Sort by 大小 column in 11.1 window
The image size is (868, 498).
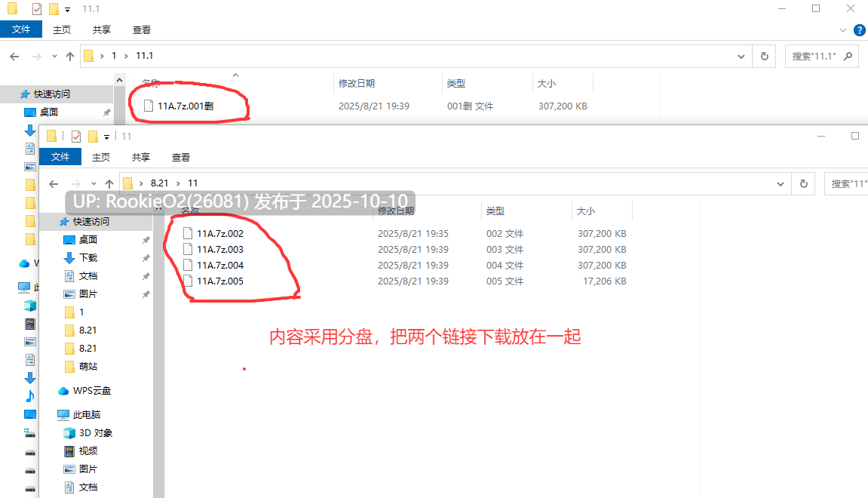point(547,83)
